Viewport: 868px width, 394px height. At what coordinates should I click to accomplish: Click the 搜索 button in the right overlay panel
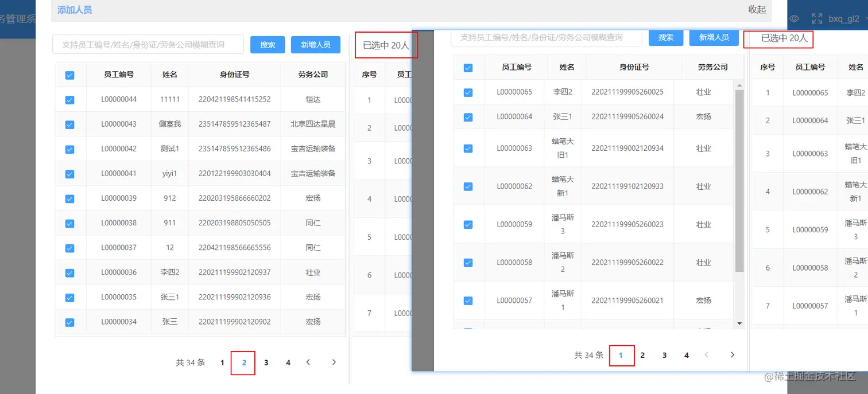tap(666, 37)
